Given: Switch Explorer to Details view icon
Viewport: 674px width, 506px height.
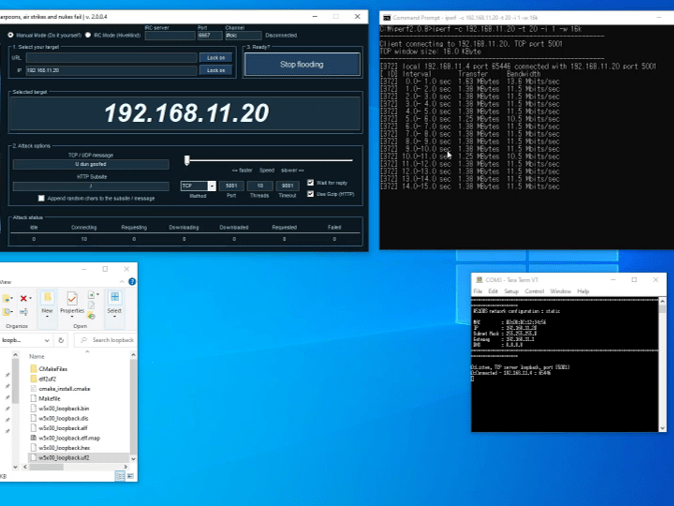Looking at the screenshot, I should pos(120,476).
